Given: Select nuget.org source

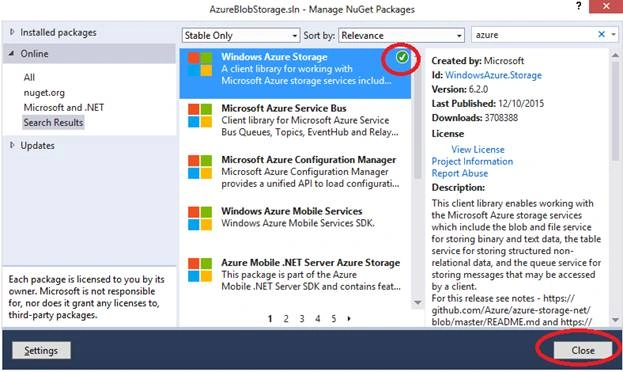Looking at the screenshot, I should point(44,93).
